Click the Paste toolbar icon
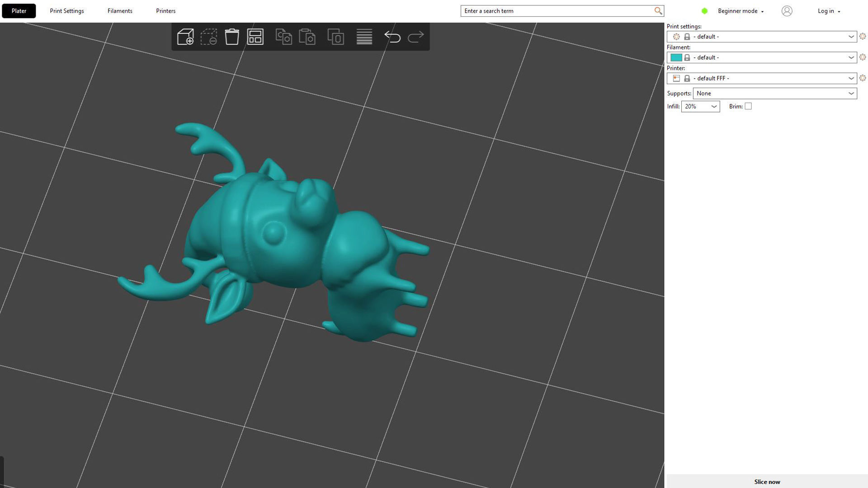The height and width of the screenshot is (488, 868). [x=307, y=37]
